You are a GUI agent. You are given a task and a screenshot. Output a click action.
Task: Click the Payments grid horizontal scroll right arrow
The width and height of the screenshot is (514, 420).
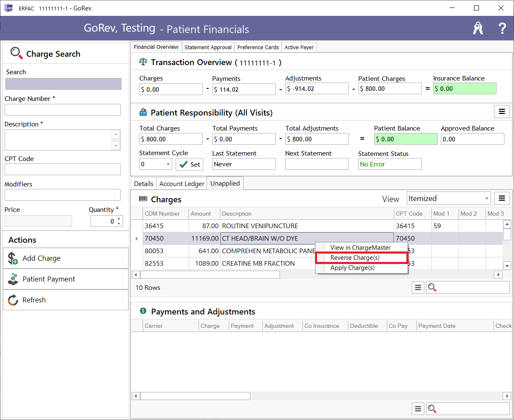[507, 396]
